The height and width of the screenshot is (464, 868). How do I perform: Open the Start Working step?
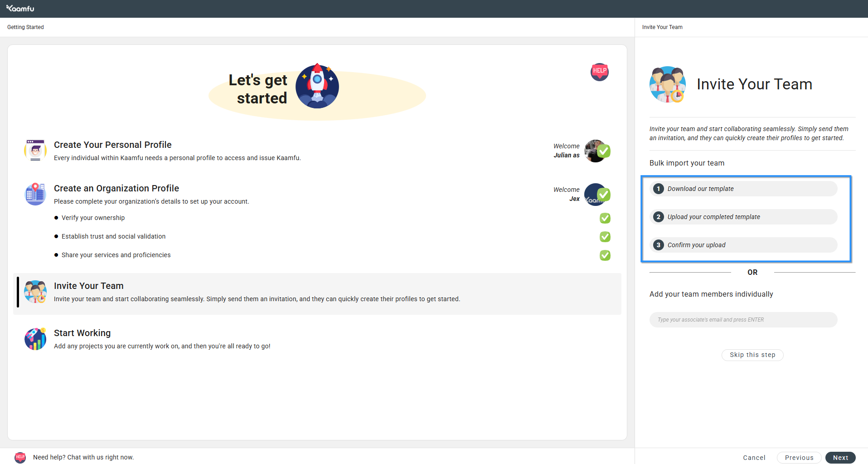pyautogui.click(x=82, y=333)
